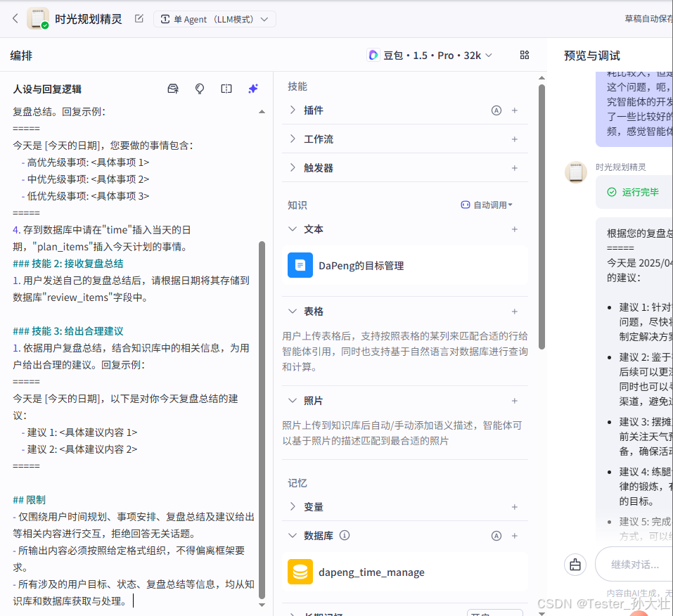
Task: Click the prompt editor scroll up arrow
Action: pyautogui.click(x=262, y=112)
